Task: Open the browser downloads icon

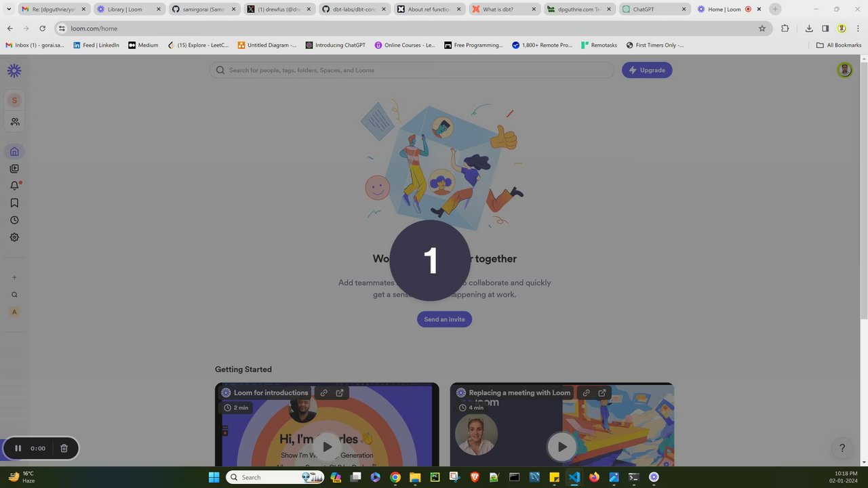Action: tap(809, 28)
